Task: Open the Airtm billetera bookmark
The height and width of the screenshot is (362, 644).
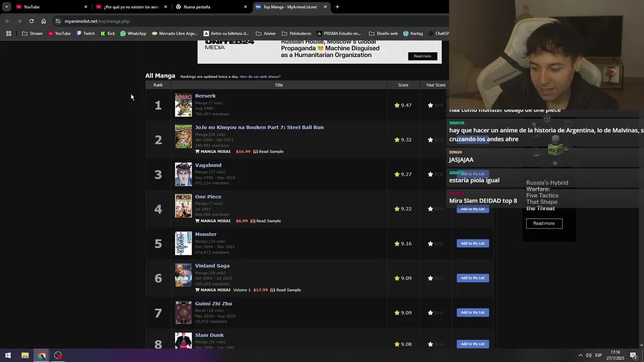Action: pyautogui.click(x=226, y=34)
